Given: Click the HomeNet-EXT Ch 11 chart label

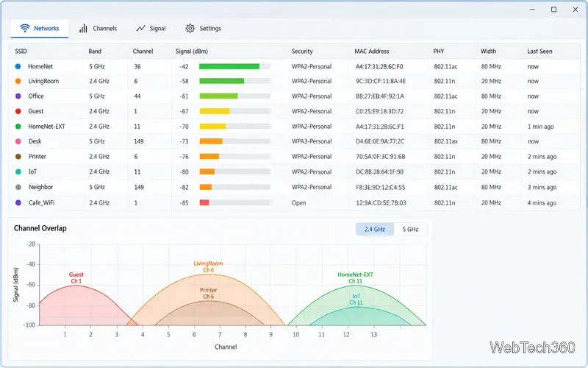Looking at the screenshot, I should pyautogui.click(x=356, y=278).
